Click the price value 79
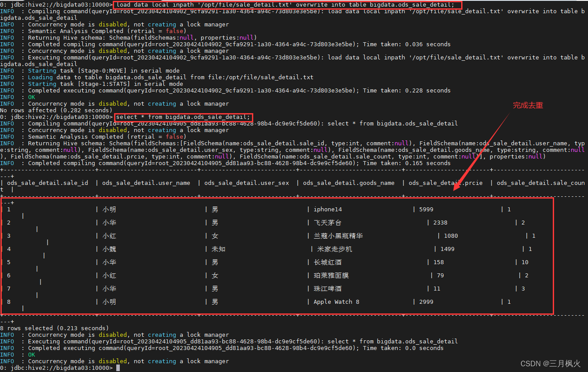The image size is (588, 372). (x=440, y=276)
